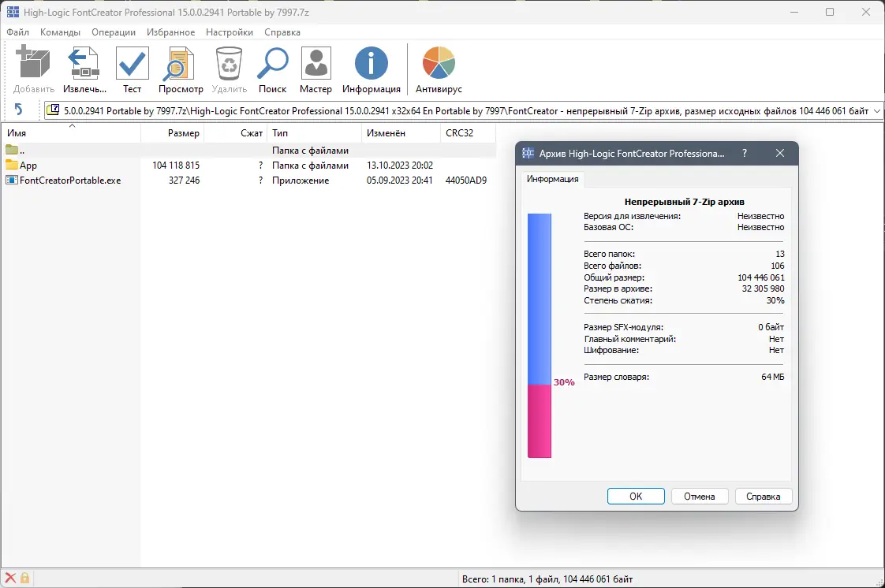Show archive info via Информация icon
Screen dimensions: 885x588
(x=371, y=63)
